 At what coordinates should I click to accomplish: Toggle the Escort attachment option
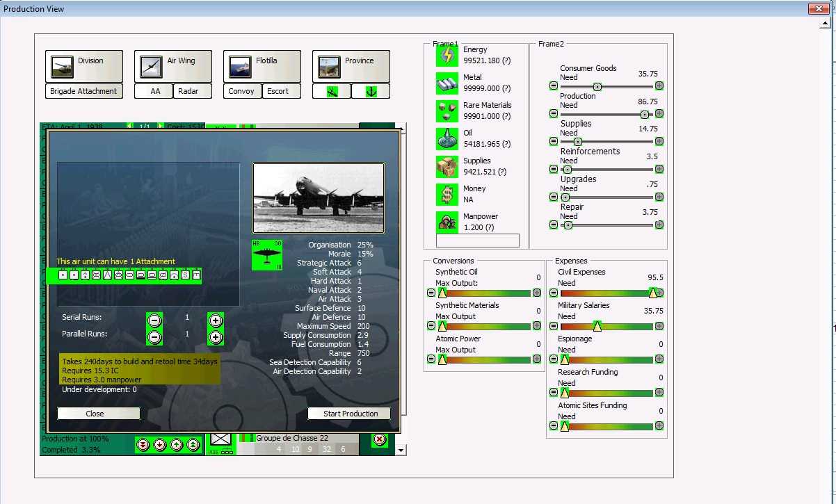(x=281, y=90)
